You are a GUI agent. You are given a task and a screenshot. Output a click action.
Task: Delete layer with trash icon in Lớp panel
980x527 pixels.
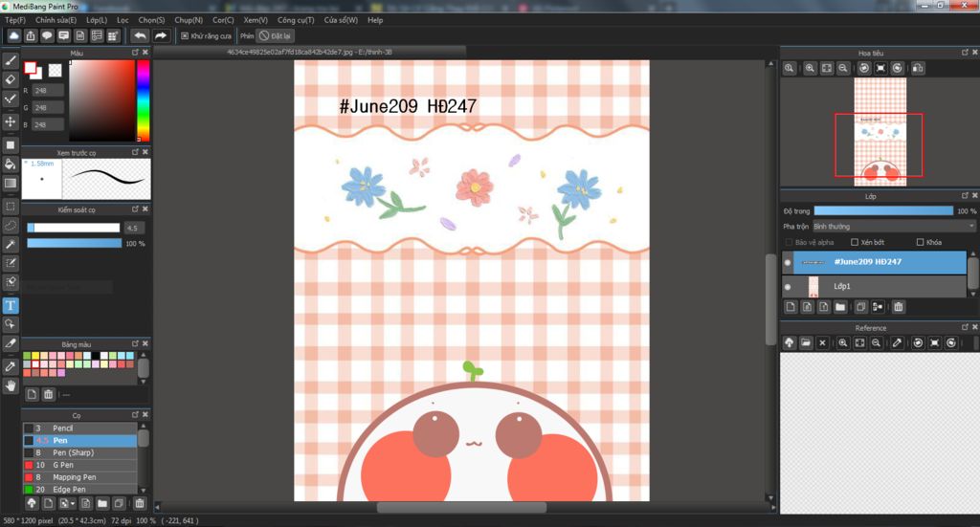click(898, 307)
